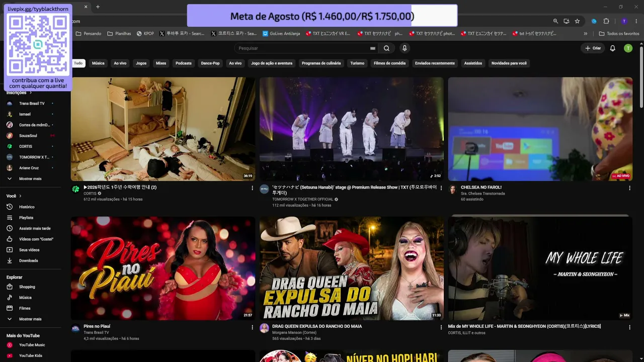Click the page vertical scrollbar
The height and width of the screenshot is (362, 644).
(x=641, y=76)
